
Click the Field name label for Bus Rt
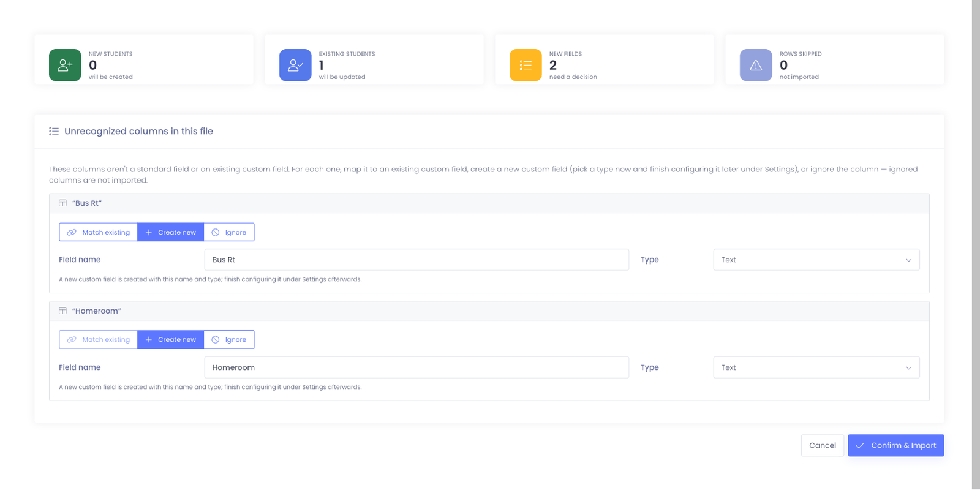tap(80, 260)
